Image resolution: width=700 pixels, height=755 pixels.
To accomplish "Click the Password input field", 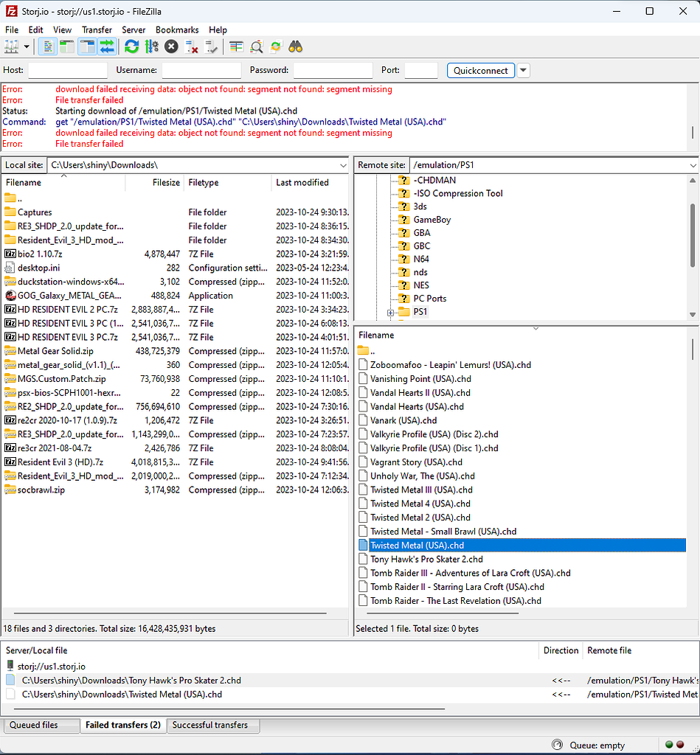I will coord(333,70).
